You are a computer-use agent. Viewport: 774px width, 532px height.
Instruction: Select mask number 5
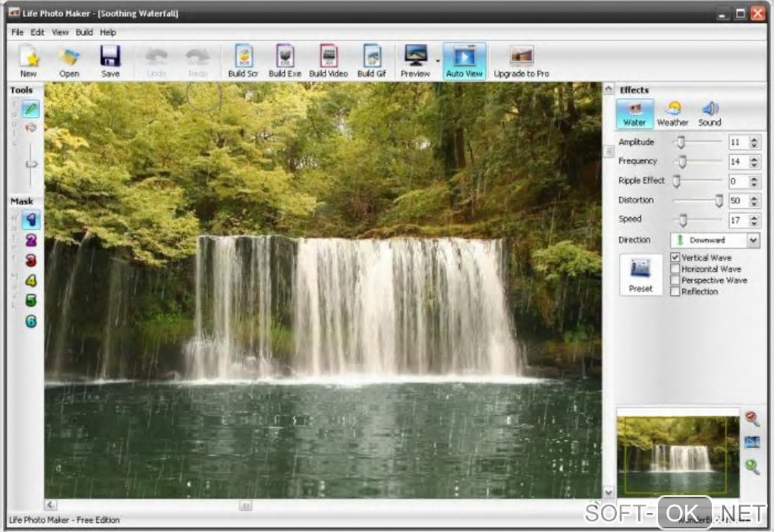coord(30,301)
